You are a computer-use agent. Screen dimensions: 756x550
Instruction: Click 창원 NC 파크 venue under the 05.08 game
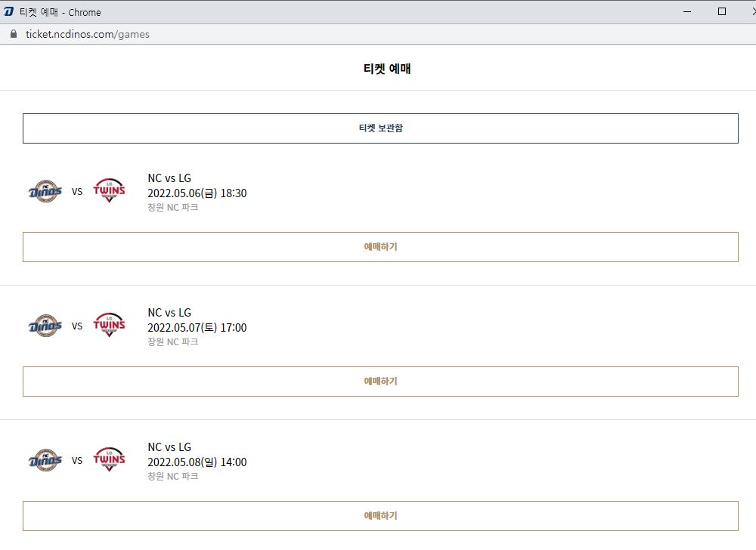click(x=173, y=476)
